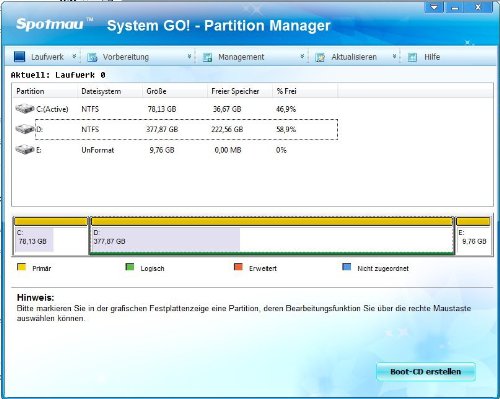500x399 pixels.
Task: Click the 222,56 GB free space cell
Action: [227, 129]
